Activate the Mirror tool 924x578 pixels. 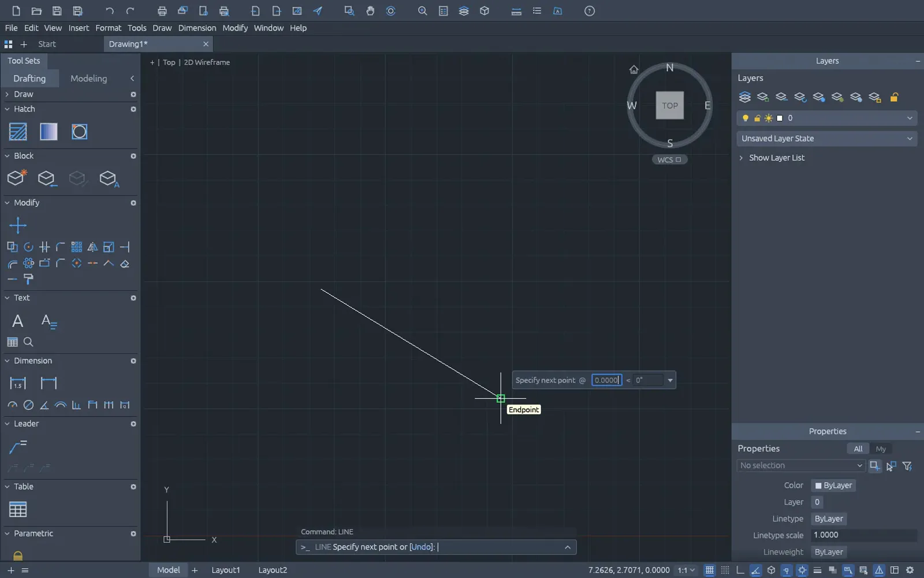[92, 247]
